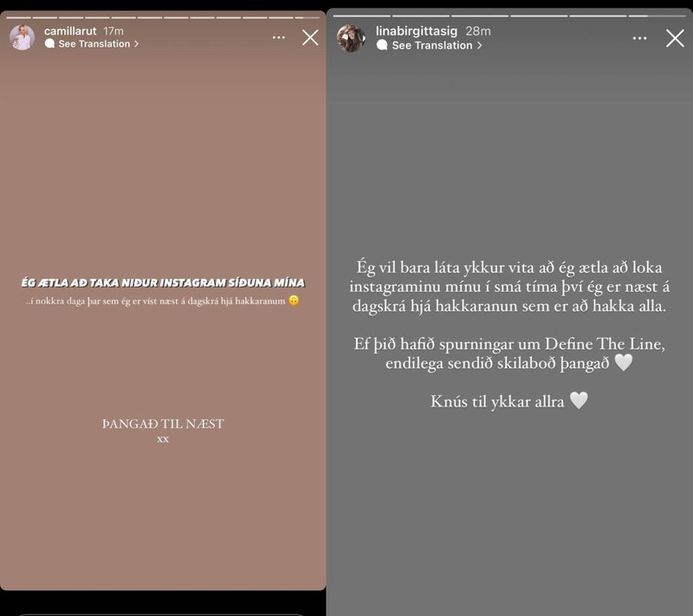Open three-dot options on linabirgittasig story
The image size is (693, 616).
pos(639,38)
